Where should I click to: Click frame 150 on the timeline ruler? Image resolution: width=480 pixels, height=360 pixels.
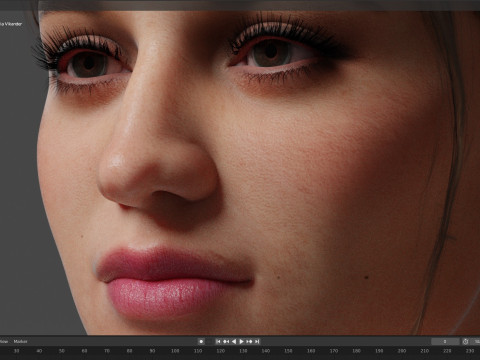(x=288, y=351)
